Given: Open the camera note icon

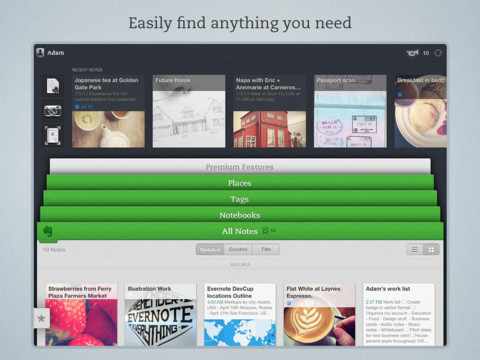Looking at the screenshot, I should pos(53,111).
